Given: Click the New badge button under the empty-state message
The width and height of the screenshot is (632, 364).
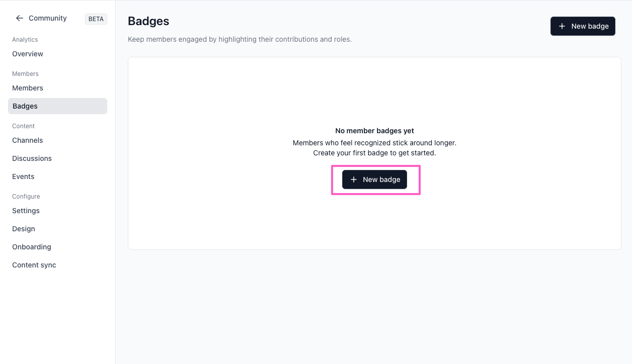Looking at the screenshot, I should click(x=374, y=179).
